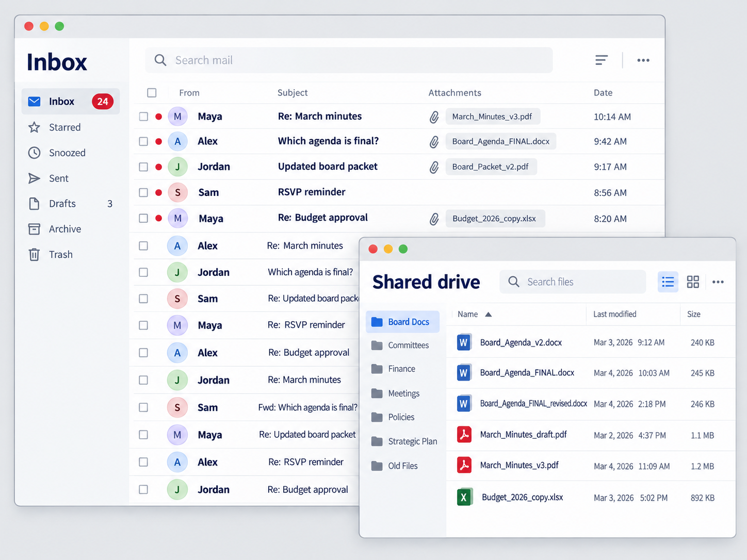Image resolution: width=747 pixels, height=560 pixels.
Task: Check the box for Sam's Fwd: Which agenda is final?
Action: point(143,407)
